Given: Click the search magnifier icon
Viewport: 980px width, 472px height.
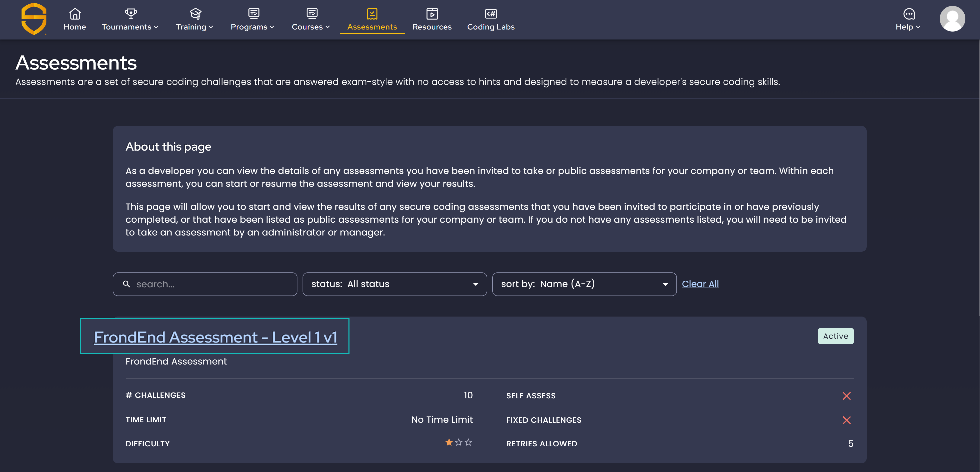Looking at the screenshot, I should coord(126,284).
